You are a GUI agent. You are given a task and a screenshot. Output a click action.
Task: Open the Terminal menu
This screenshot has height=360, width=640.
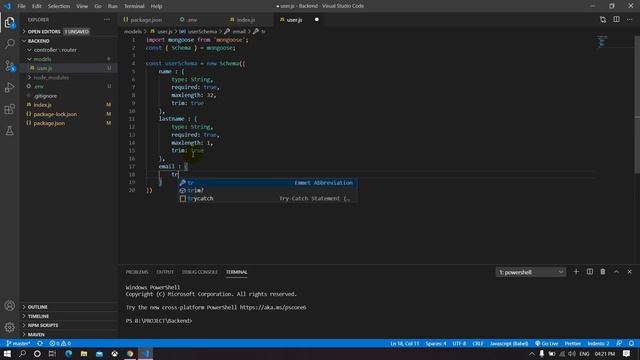click(134, 6)
